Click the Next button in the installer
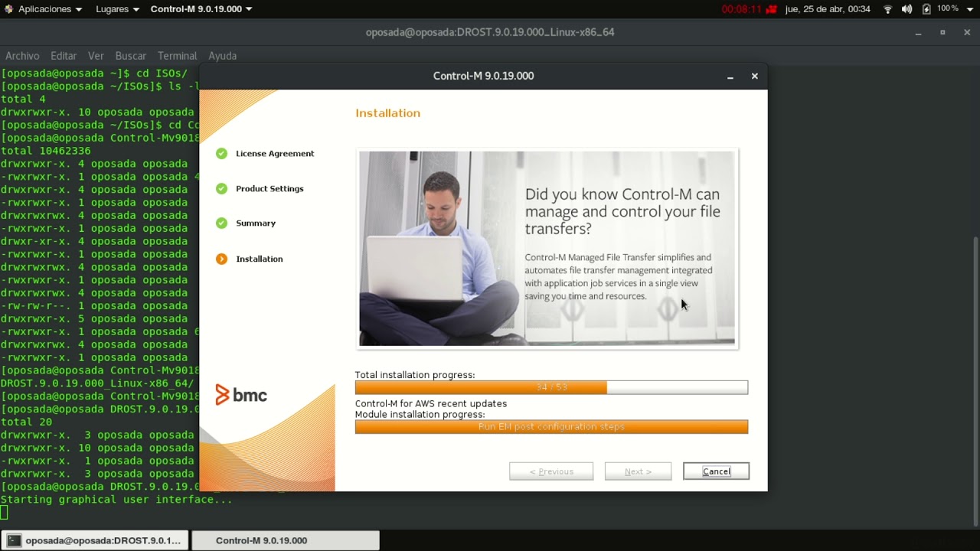The width and height of the screenshot is (980, 551). (x=638, y=471)
